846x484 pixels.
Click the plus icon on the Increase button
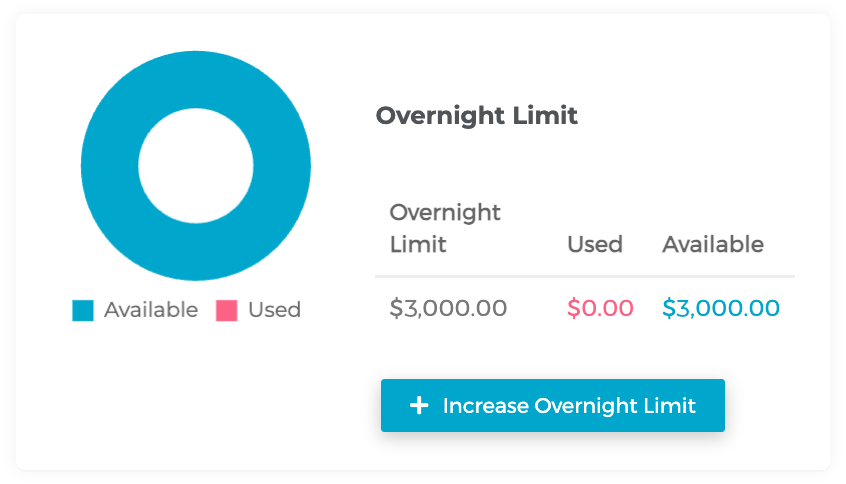pyautogui.click(x=420, y=406)
